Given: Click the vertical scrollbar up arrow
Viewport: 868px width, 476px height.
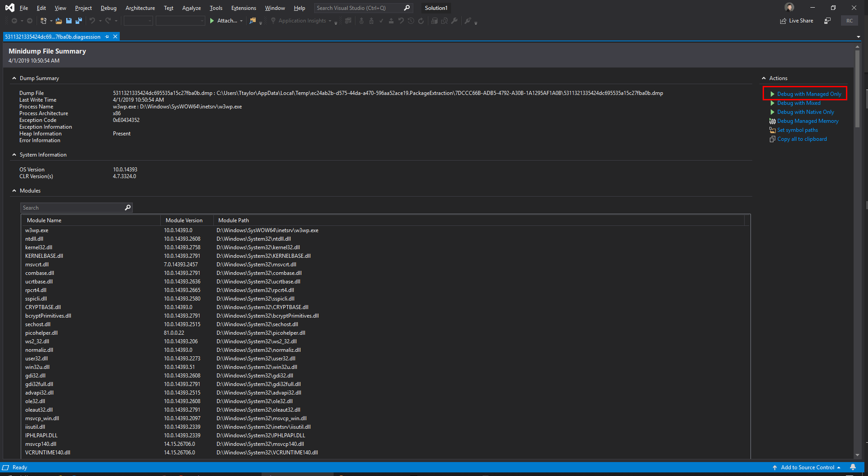Looking at the screenshot, I should coord(857,47).
